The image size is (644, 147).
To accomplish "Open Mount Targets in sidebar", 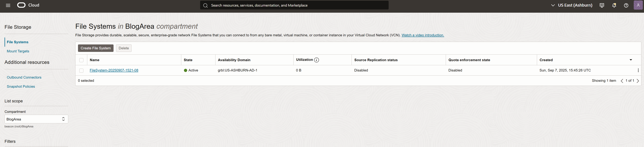I will 18,51.
